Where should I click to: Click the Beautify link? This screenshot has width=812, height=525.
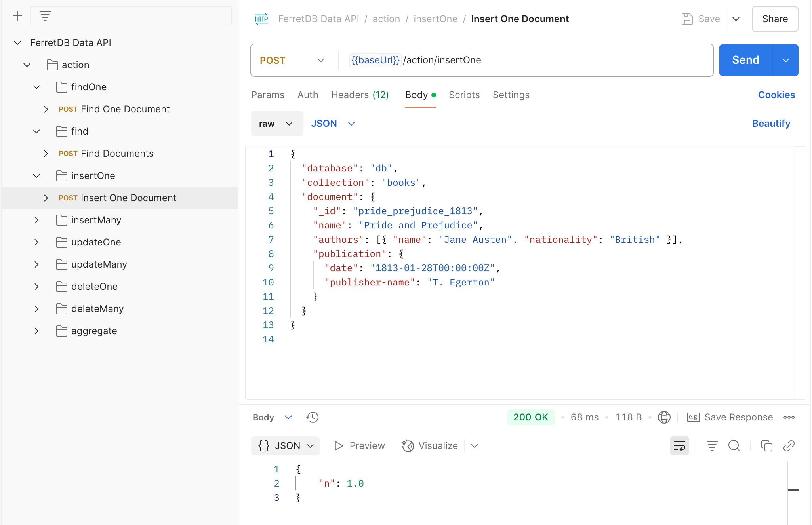pos(771,124)
